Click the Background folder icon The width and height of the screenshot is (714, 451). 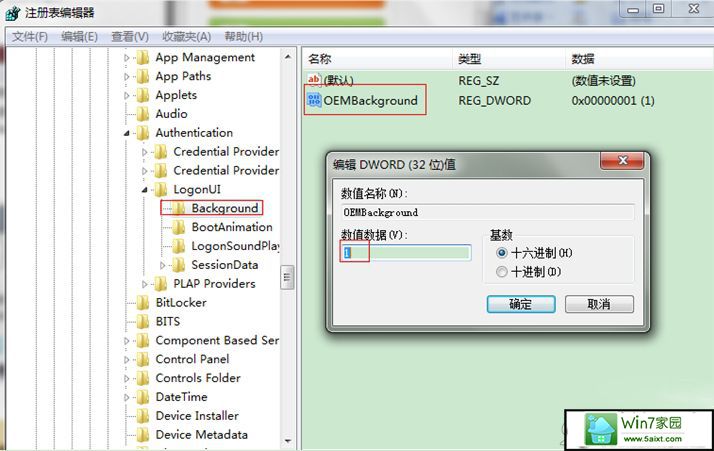point(178,208)
